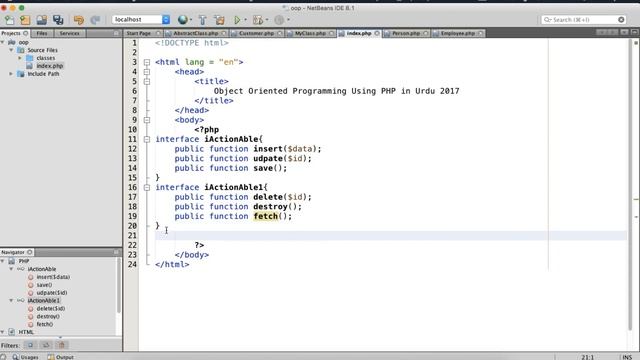Select fetch() in the Navigator
This screenshot has width=640, height=360.
[44, 324]
